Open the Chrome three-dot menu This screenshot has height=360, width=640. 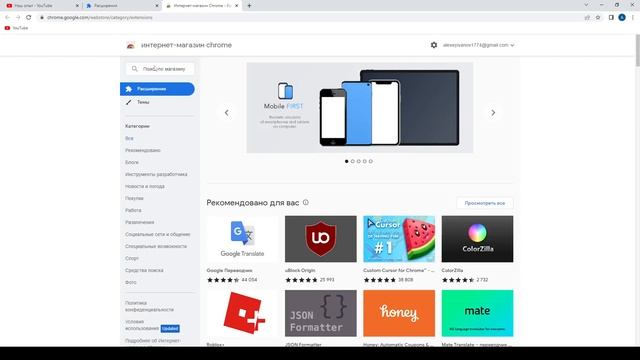pos(633,18)
